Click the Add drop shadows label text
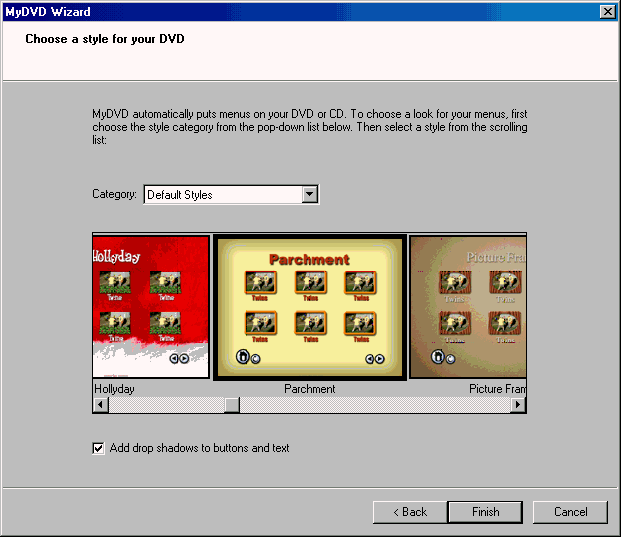Viewport: 621px width, 537px height. [199, 448]
